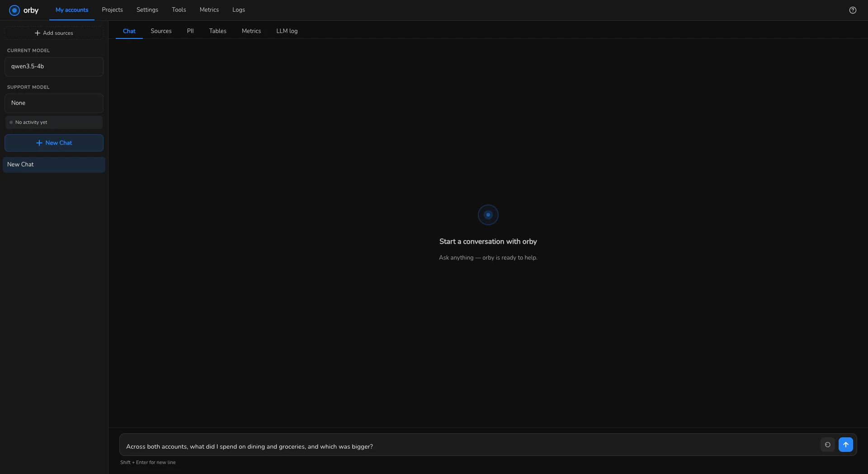Switch to the PII tab
The image size is (868, 474).
[x=190, y=31]
